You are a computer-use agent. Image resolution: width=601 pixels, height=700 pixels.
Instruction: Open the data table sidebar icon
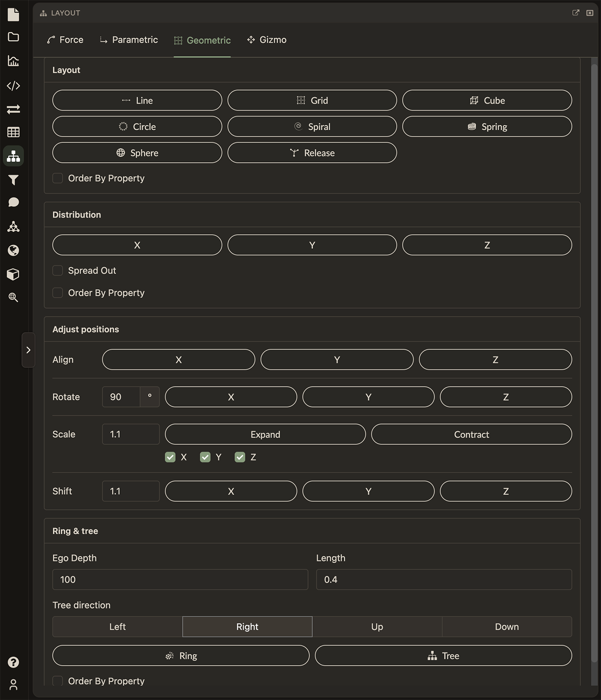(x=14, y=132)
